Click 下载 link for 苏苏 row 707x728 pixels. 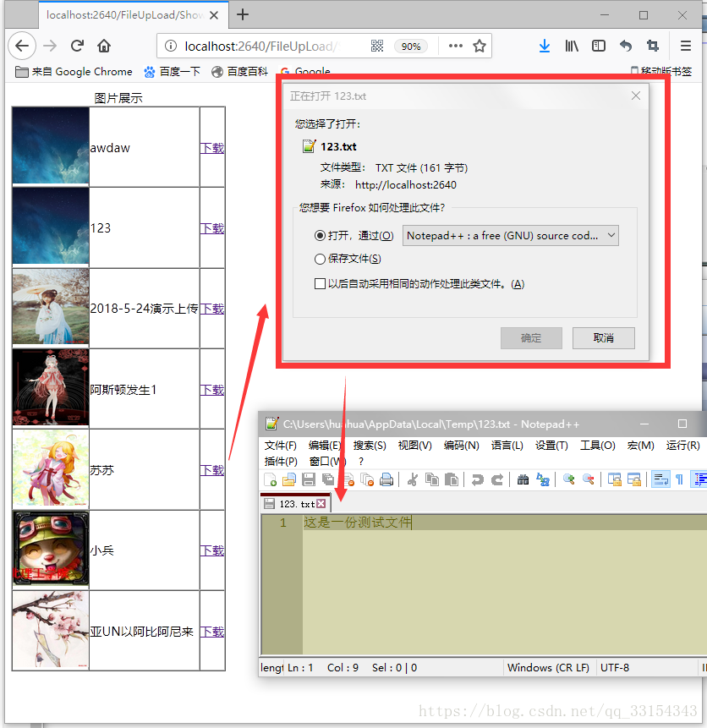pyautogui.click(x=212, y=470)
